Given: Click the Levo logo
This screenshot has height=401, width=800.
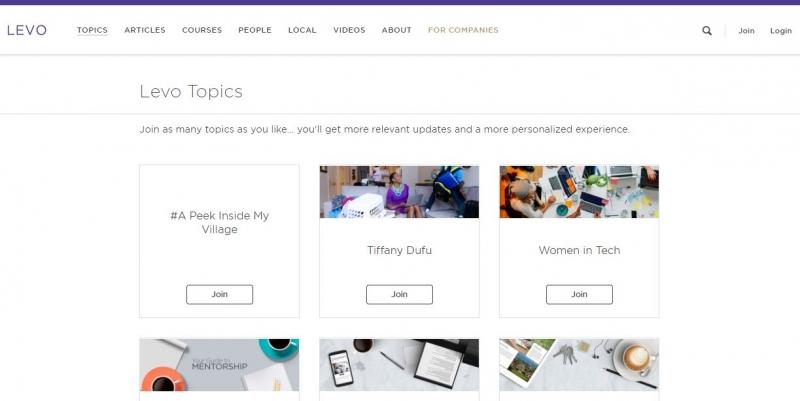Looking at the screenshot, I should (x=27, y=30).
